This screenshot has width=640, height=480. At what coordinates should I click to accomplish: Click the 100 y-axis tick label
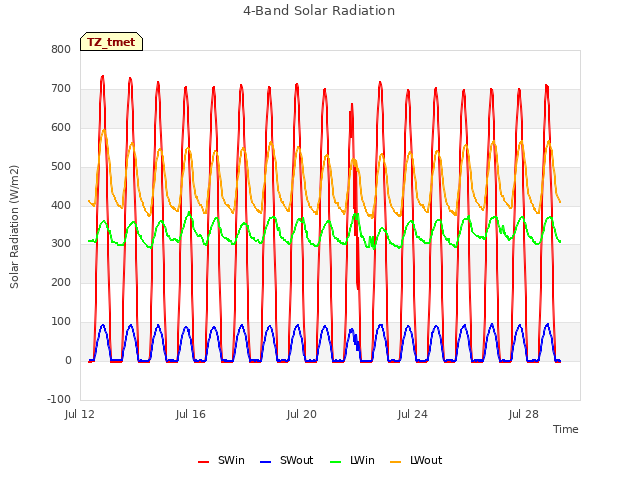coord(61,322)
